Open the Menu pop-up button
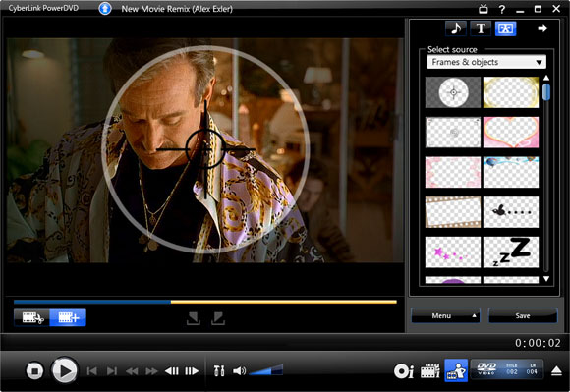This screenshot has height=392, width=570. click(445, 315)
